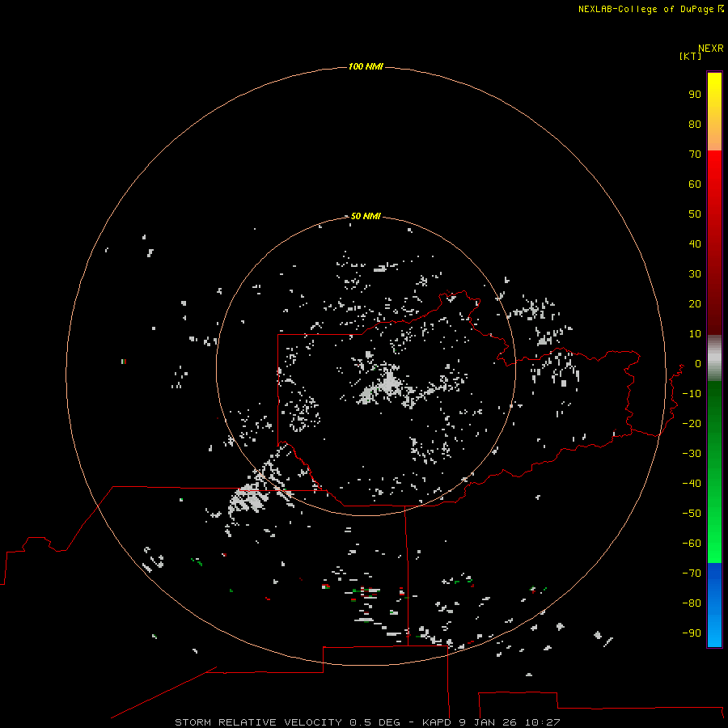Click the 20 value on the velocity scale
Viewport: 728px width, 728px height.
tap(695, 303)
